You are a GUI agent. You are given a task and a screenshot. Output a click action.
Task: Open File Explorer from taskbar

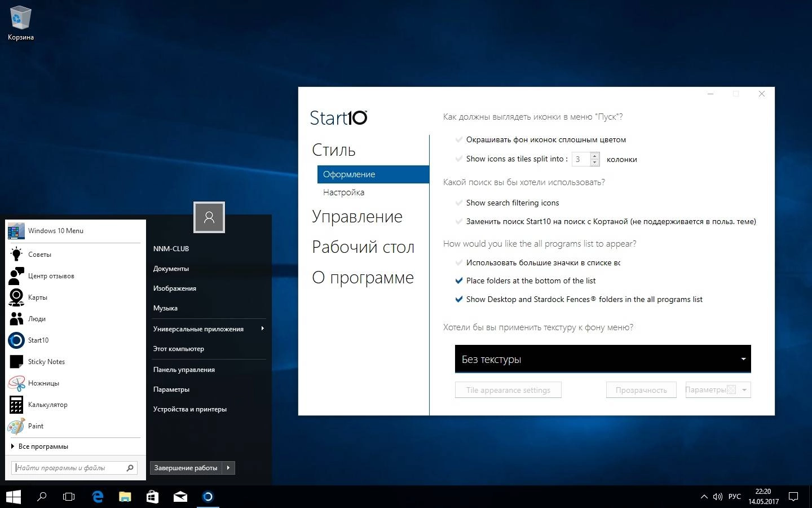click(125, 497)
